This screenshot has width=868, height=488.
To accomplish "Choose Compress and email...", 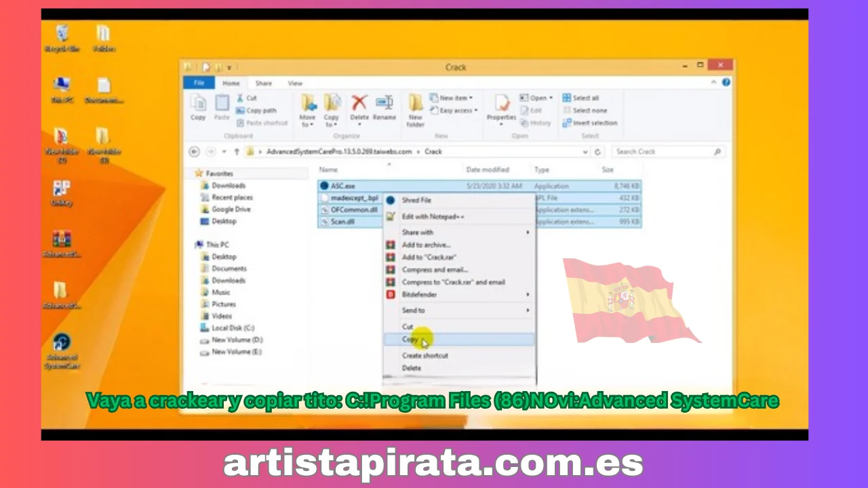I will 459,270.
